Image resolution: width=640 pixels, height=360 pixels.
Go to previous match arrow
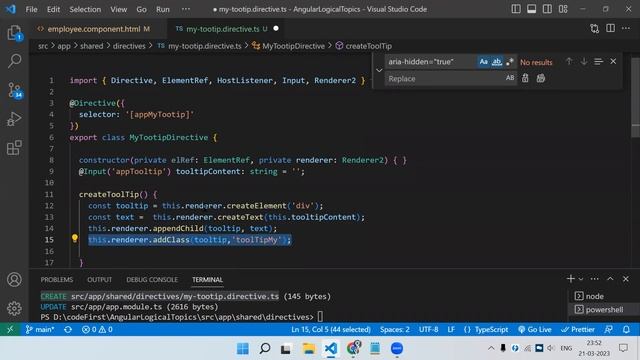click(569, 62)
